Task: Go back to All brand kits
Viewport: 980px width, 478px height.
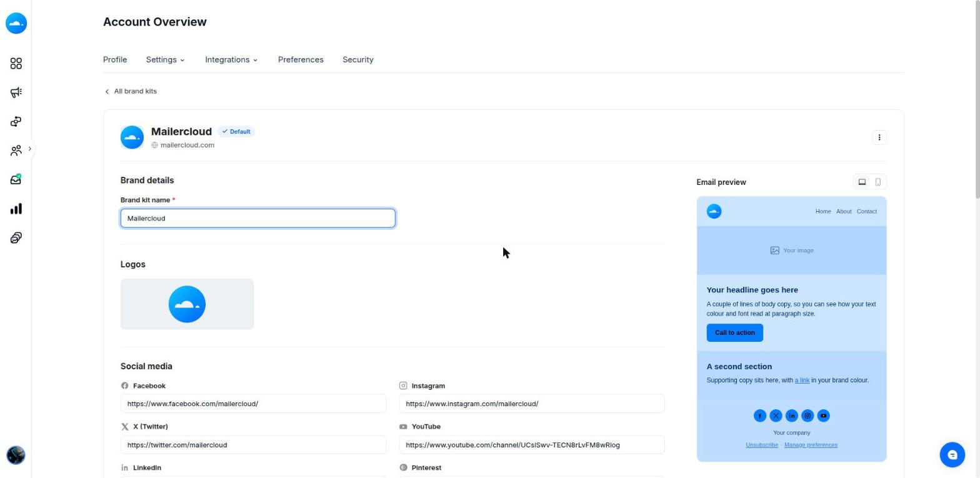Action: [131, 91]
